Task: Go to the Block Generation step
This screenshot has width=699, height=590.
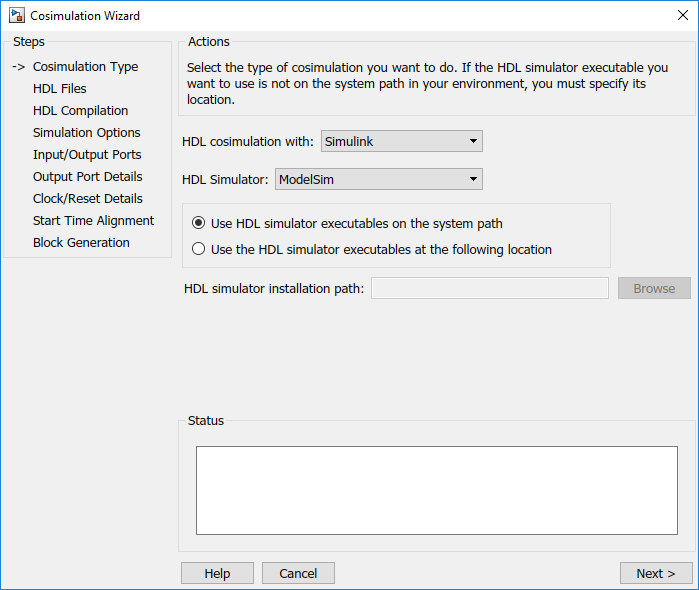Action: click(81, 243)
